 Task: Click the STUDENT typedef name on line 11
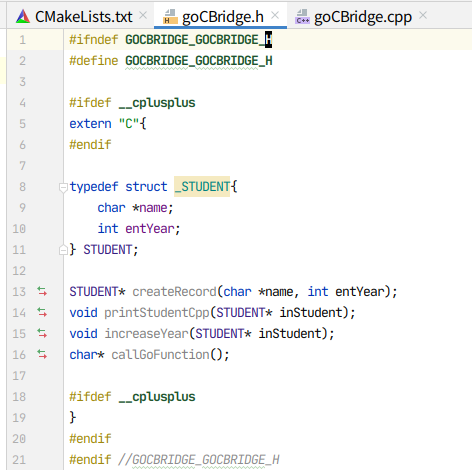coord(108,250)
